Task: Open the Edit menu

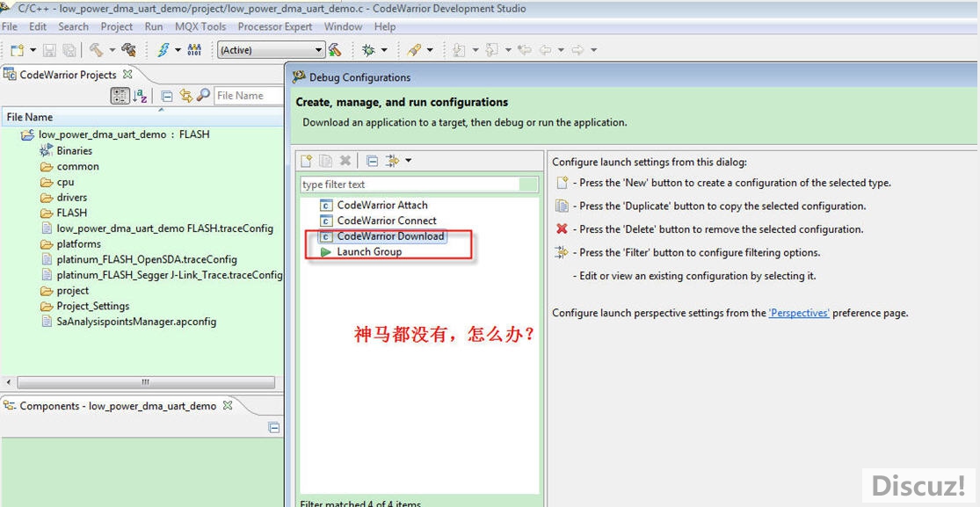Action: [38, 27]
